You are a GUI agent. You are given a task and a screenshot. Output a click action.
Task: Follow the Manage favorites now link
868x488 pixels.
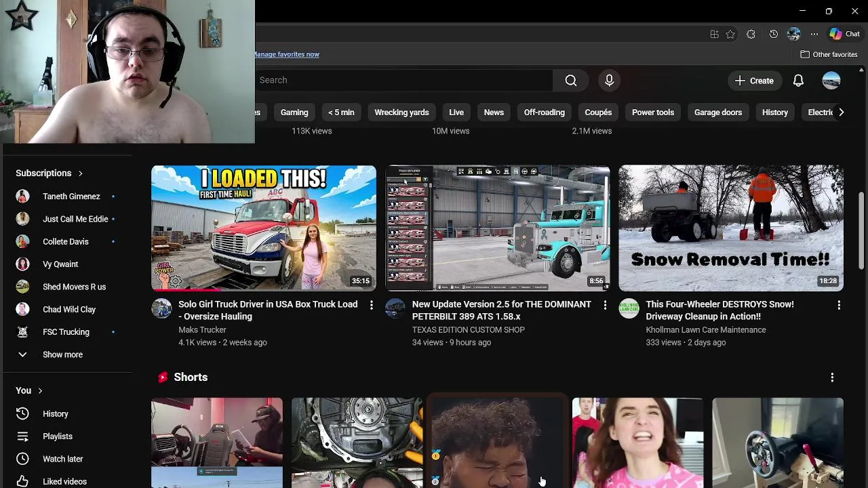click(286, 54)
